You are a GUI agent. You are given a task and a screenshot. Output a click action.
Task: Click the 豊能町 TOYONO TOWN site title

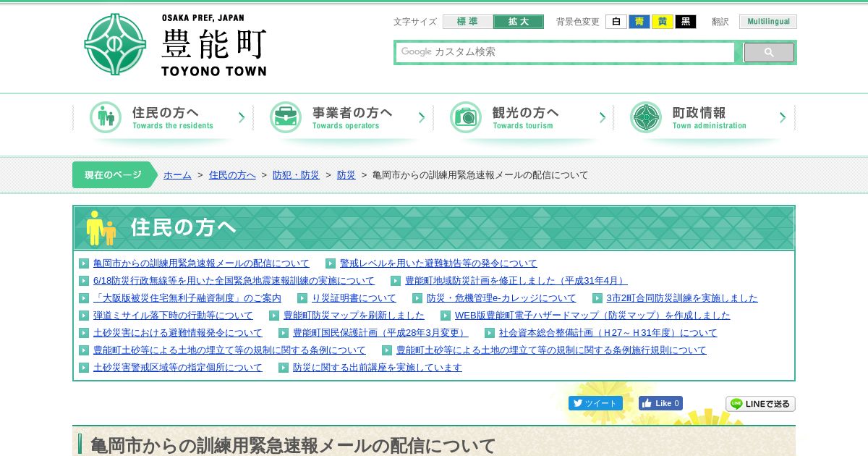pos(214,46)
